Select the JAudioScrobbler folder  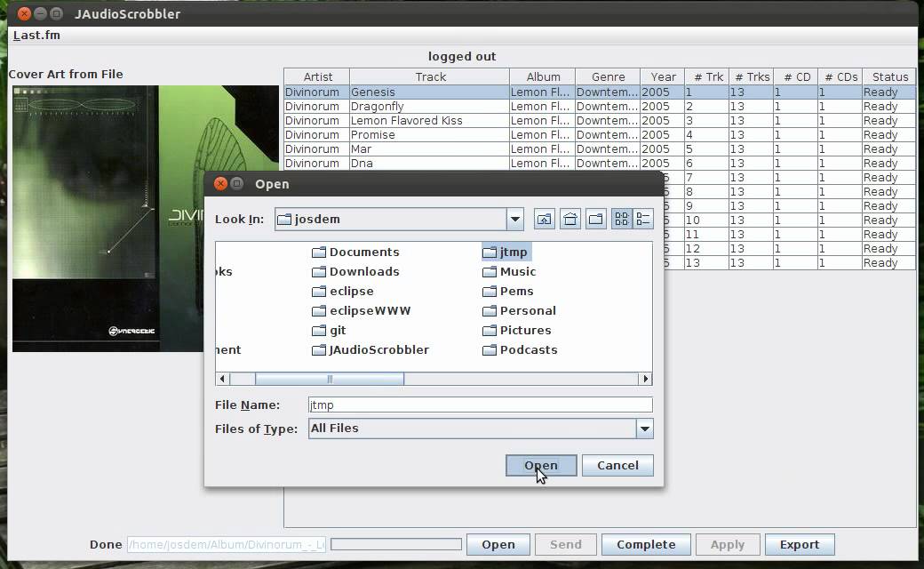[370, 349]
